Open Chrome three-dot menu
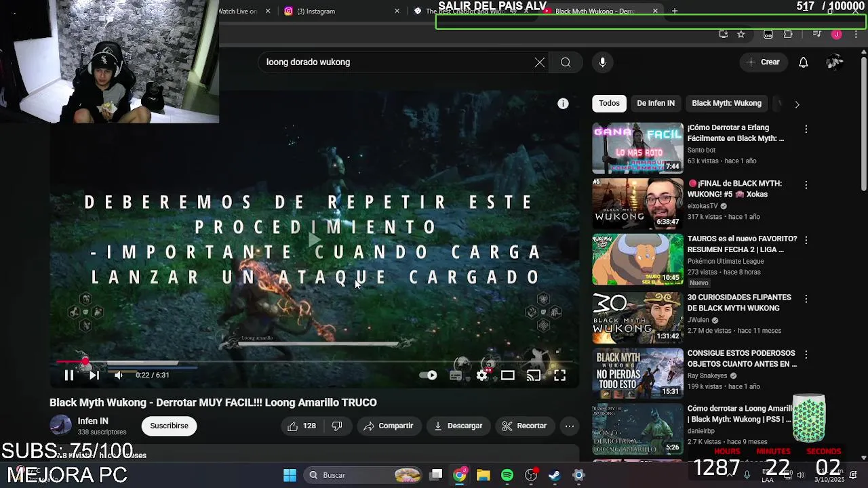 point(856,35)
